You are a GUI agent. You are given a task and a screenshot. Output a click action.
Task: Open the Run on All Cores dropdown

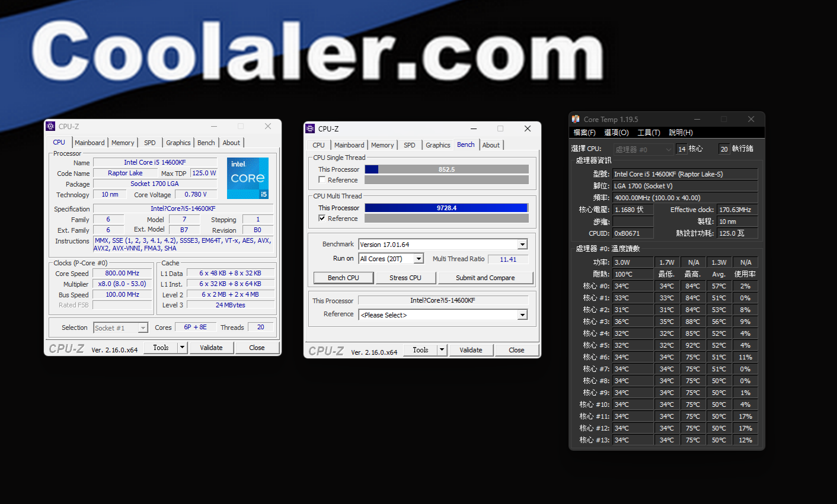tap(419, 259)
